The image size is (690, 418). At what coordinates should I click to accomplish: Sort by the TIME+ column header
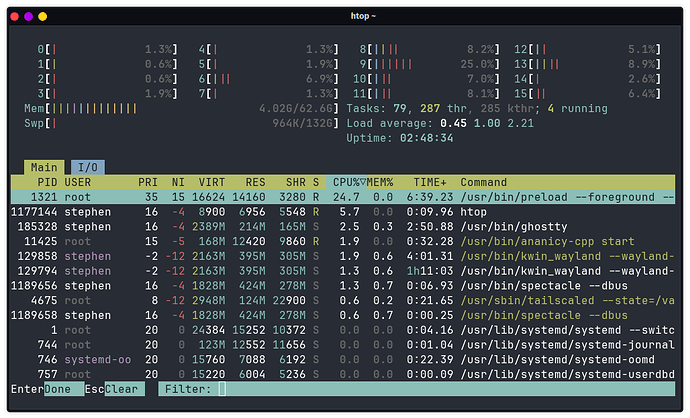pyautogui.click(x=430, y=182)
